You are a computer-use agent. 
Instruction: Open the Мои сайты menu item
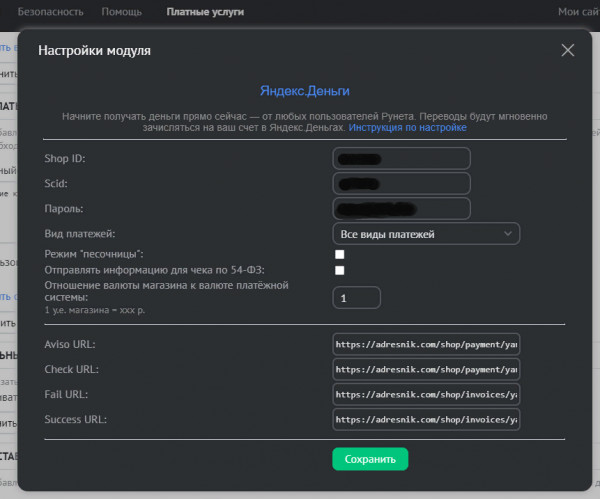(579, 12)
